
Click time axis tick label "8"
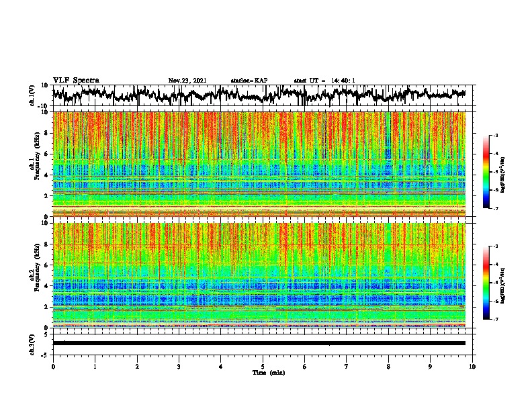point(388,367)
